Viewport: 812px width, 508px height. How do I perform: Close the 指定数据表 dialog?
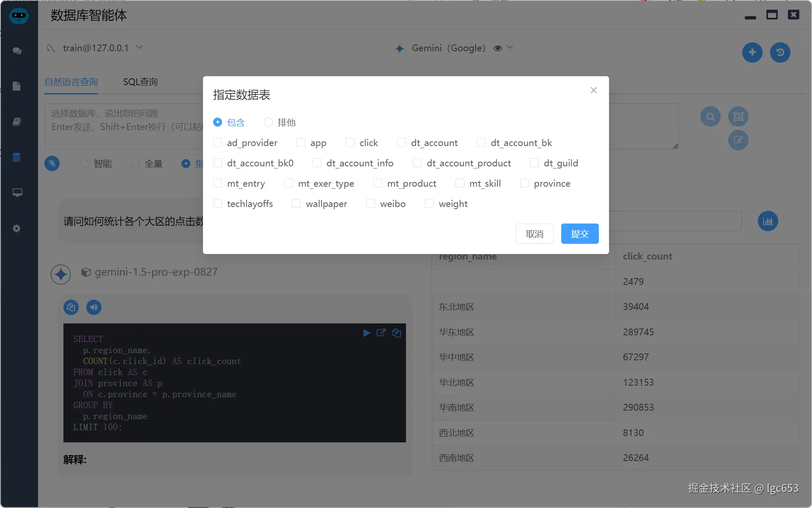pyautogui.click(x=593, y=90)
